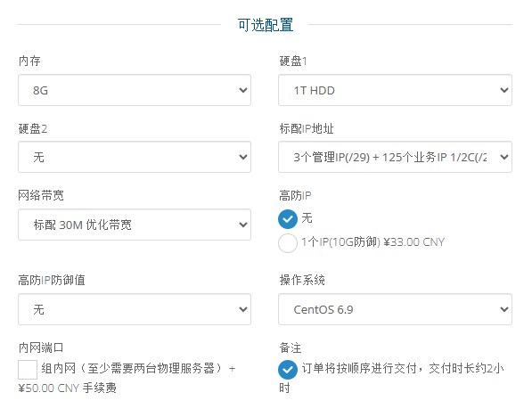Click the 组内网（至少需要两台物理服务器） label text
Image resolution: width=532 pixels, height=417 pixels.
pyautogui.click(x=131, y=368)
